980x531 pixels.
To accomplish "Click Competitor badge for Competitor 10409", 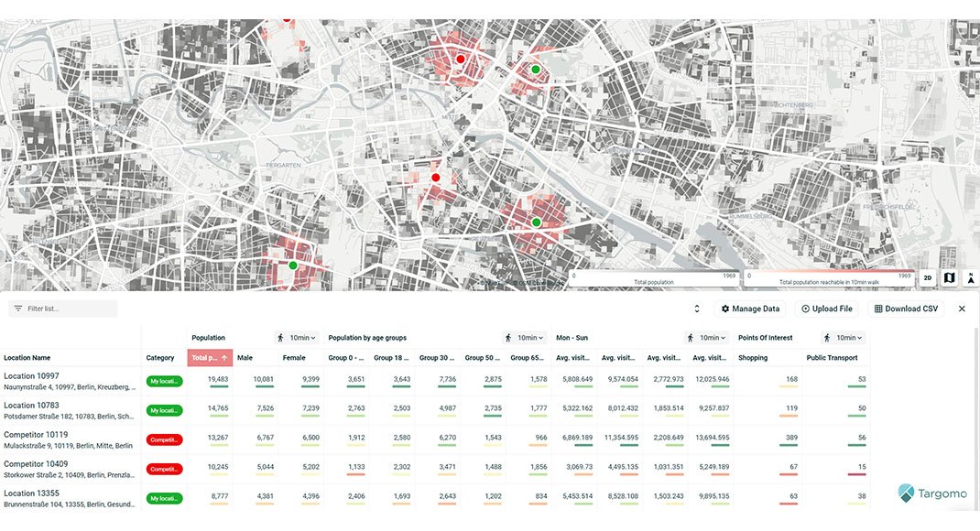I will pyautogui.click(x=164, y=469).
